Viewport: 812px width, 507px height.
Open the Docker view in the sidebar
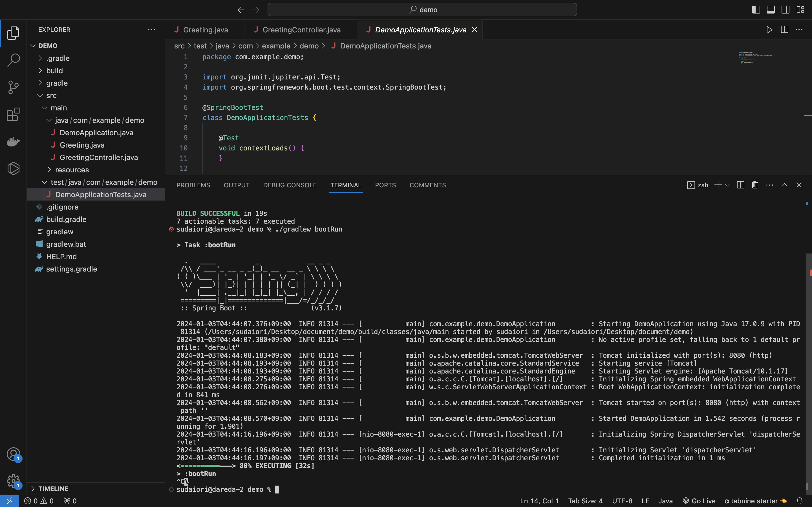(x=13, y=141)
